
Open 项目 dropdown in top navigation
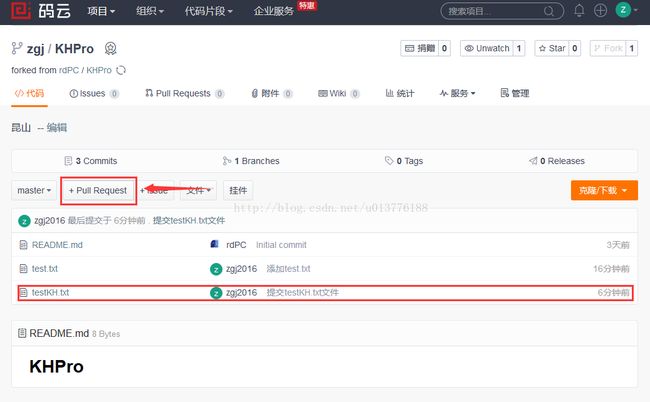pyautogui.click(x=101, y=11)
